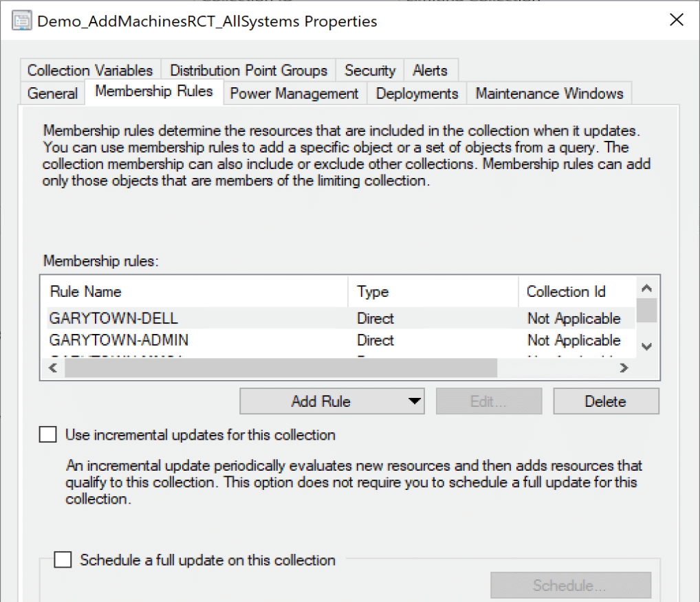View the Maintenance Windows tab
700x602 pixels.
coord(549,93)
